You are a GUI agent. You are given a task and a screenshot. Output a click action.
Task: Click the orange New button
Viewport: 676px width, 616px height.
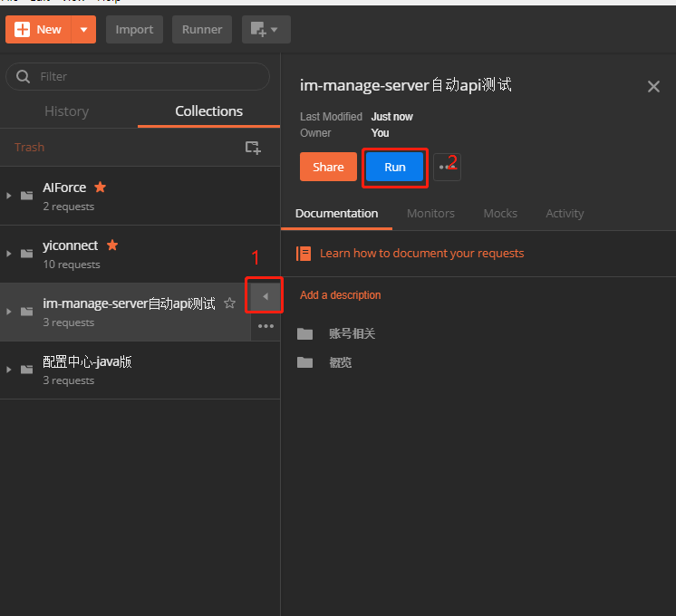pos(38,29)
